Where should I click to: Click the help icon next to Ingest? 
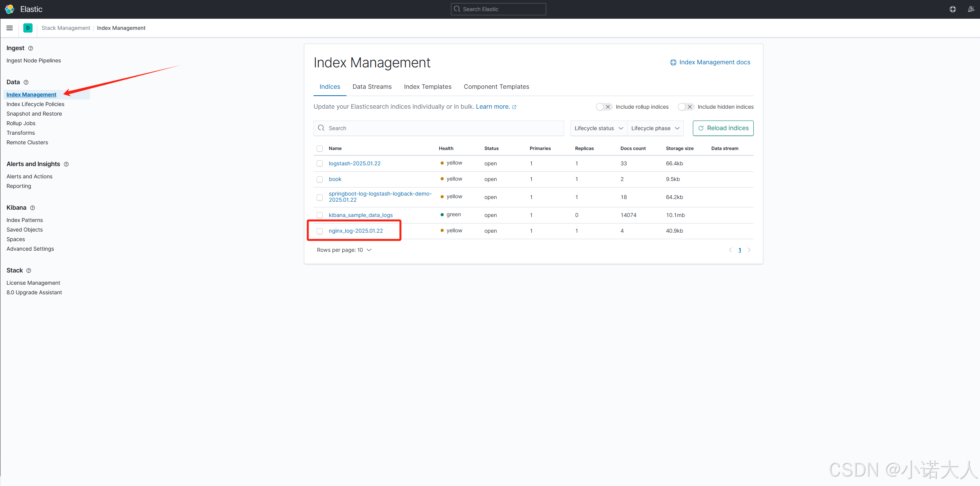31,48
